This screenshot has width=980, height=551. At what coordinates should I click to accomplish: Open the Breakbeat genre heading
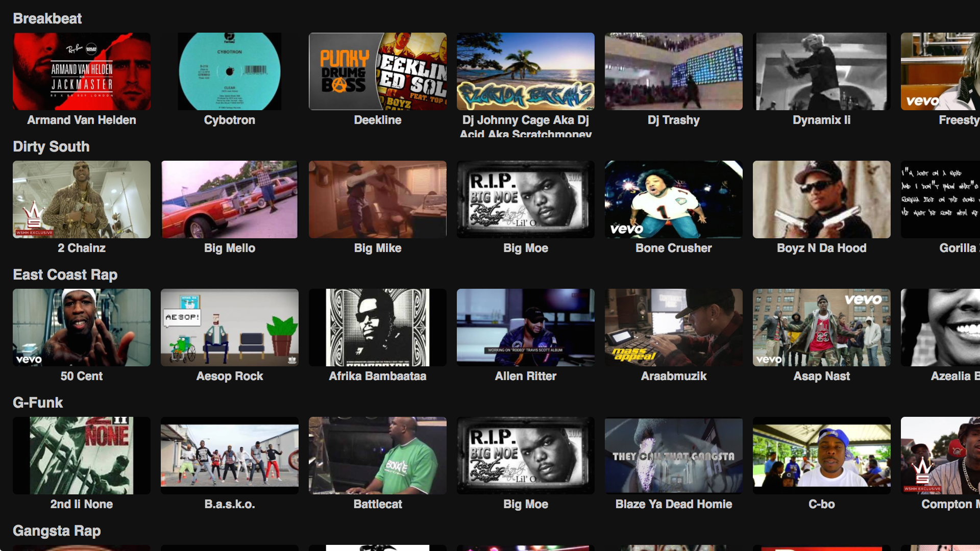coord(47,18)
